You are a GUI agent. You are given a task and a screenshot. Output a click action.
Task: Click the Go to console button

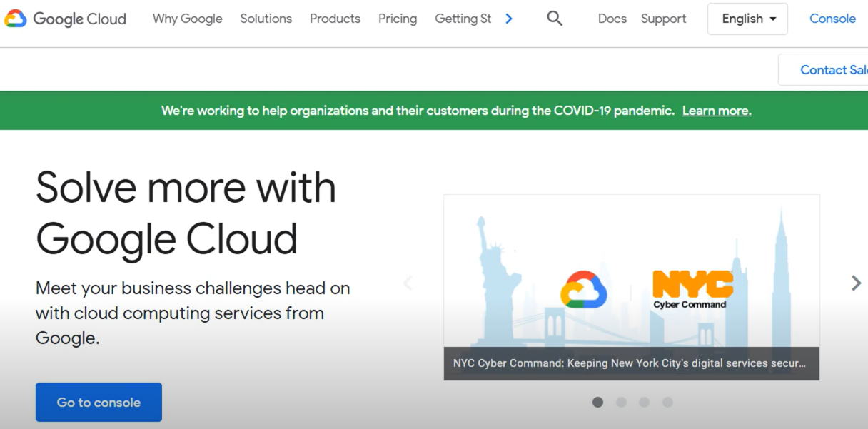pos(99,403)
